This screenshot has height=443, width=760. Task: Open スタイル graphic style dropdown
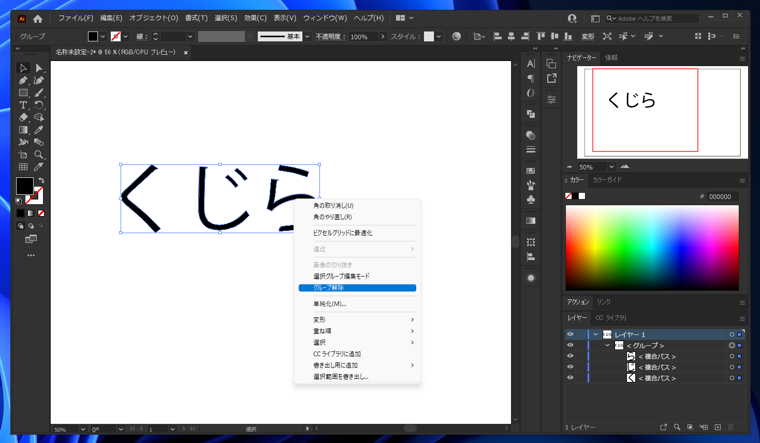(x=439, y=36)
